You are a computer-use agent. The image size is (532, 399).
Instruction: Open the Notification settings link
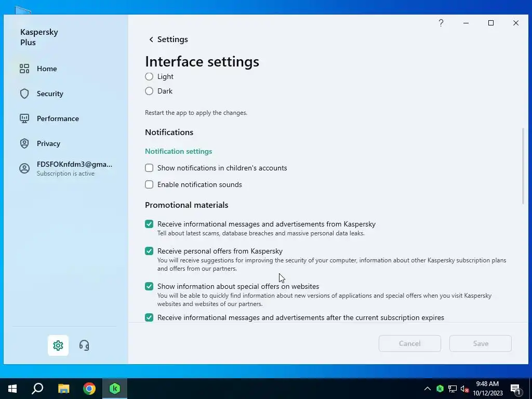(179, 151)
